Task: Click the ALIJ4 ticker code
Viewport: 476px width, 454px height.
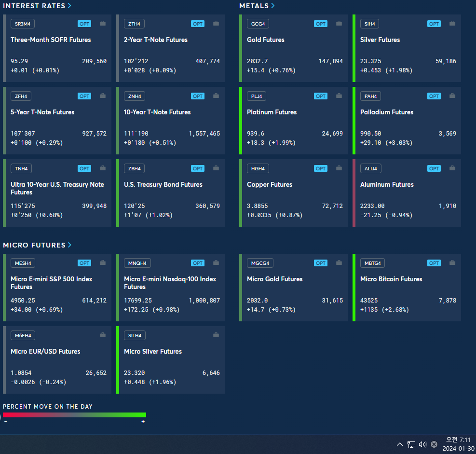Action: point(371,168)
